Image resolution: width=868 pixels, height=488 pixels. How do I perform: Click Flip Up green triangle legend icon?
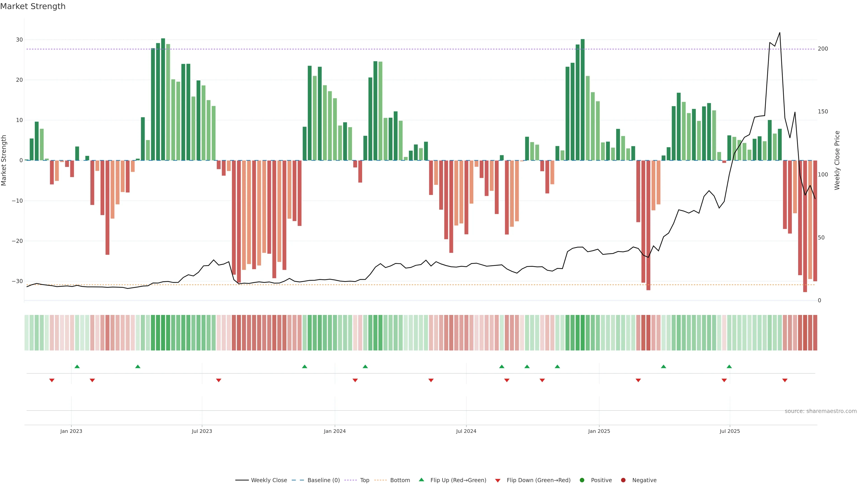[421, 480]
